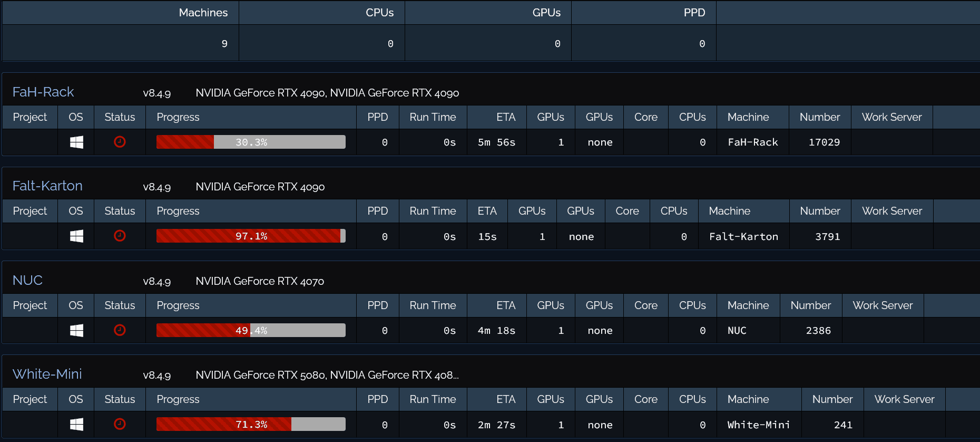Viewport: 980px width, 442px height.
Task: Click the red clock status icon for Falt-Karton
Action: click(x=120, y=236)
